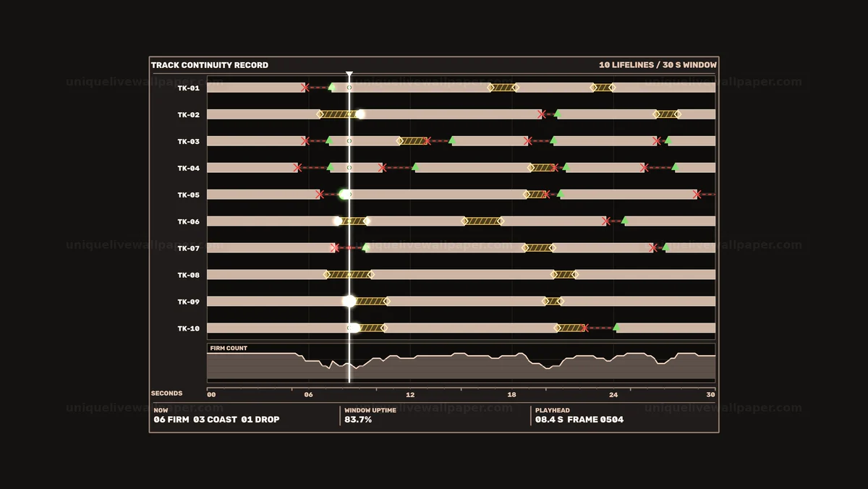Viewport: 868px width, 489px height.
Task: Click the red X on TK-04 ending the hatched segment
Action: pyautogui.click(x=555, y=168)
